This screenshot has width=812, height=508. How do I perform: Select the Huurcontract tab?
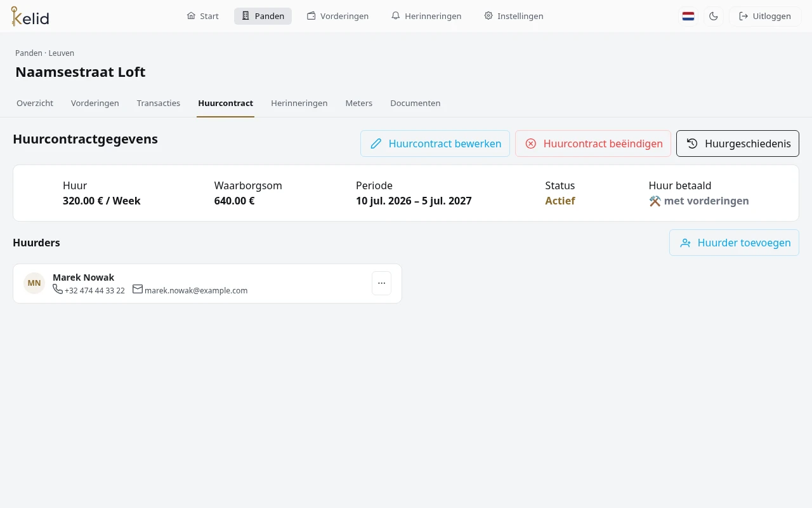225,103
